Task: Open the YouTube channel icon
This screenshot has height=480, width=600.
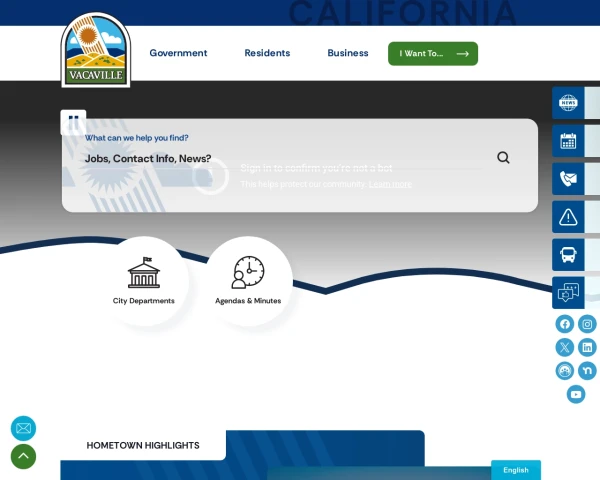Action: pyautogui.click(x=576, y=394)
